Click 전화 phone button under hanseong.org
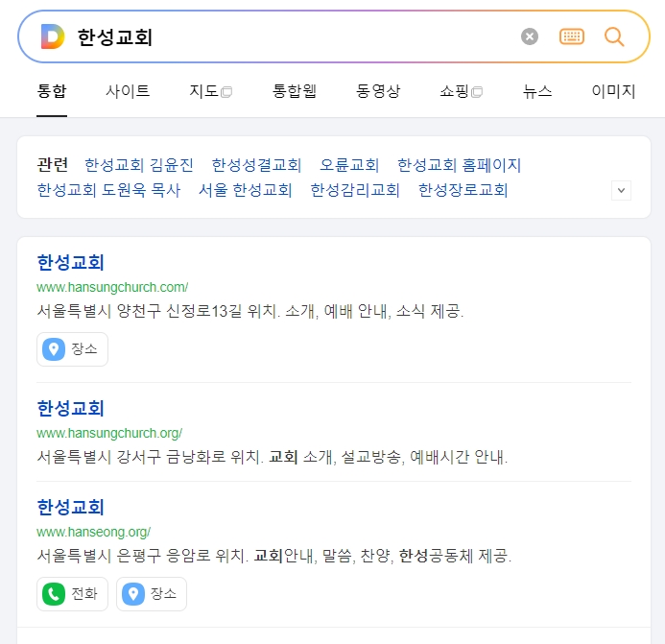 click(x=72, y=594)
